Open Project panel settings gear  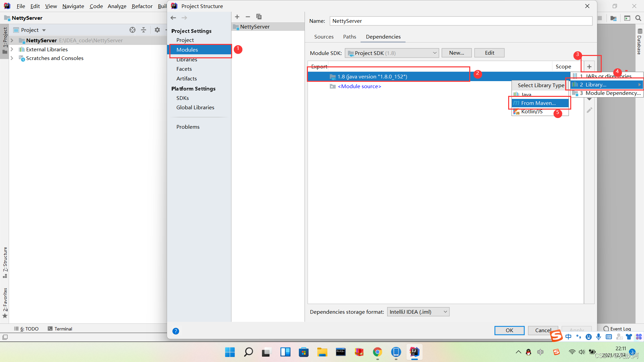tap(157, 30)
